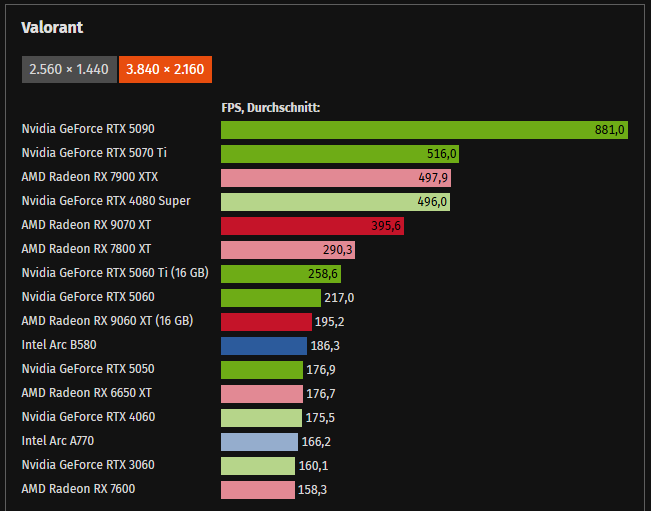Click the Nvidia GeForce RTX 5070 Ti label

(94, 153)
